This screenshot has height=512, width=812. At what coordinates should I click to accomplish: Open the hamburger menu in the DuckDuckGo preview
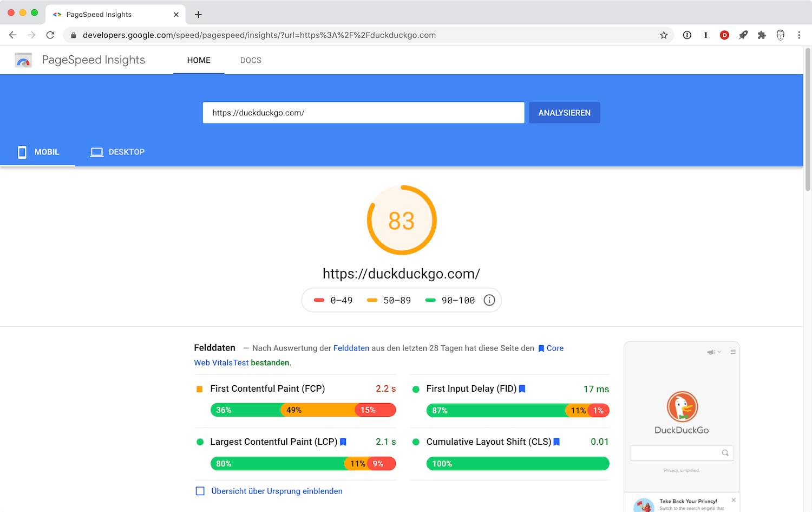click(x=733, y=352)
